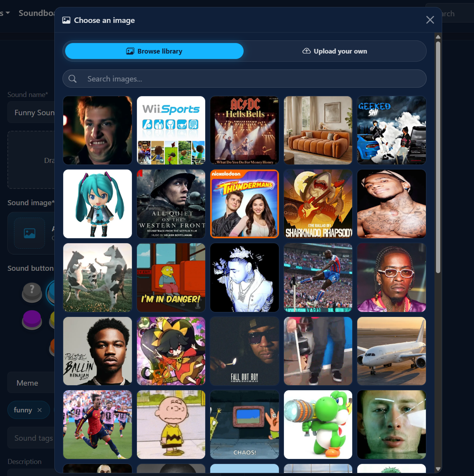Click the image icon in dialog title

click(66, 20)
